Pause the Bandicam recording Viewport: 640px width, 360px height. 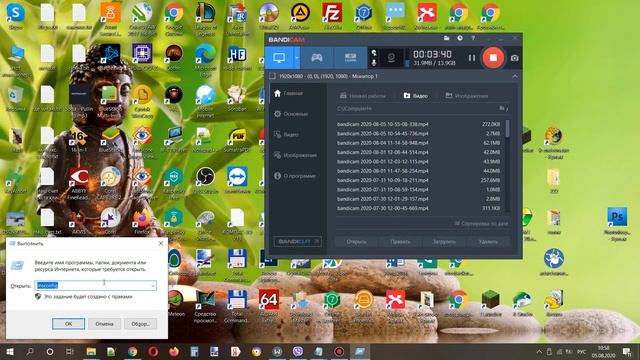point(472,58)
